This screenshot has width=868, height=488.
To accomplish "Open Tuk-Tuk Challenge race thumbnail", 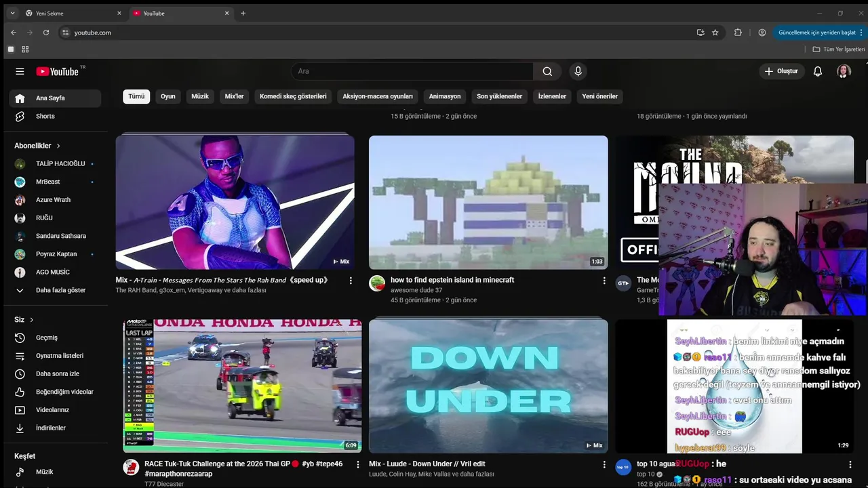I will click(x=242, y=386).
